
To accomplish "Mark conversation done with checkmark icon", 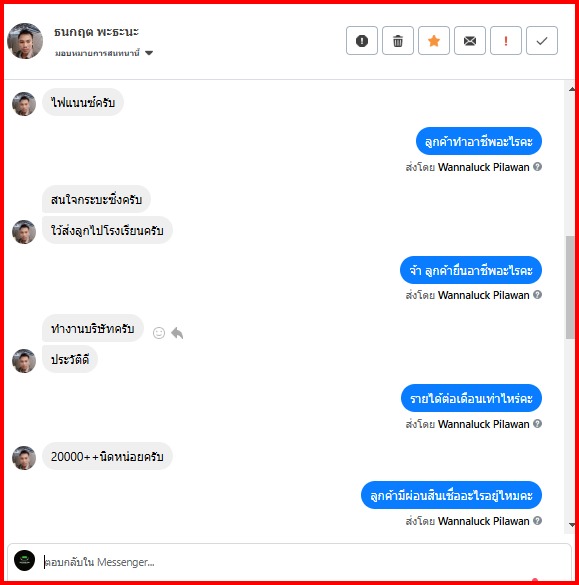I will pyautogui.click(x=542, y=41).
